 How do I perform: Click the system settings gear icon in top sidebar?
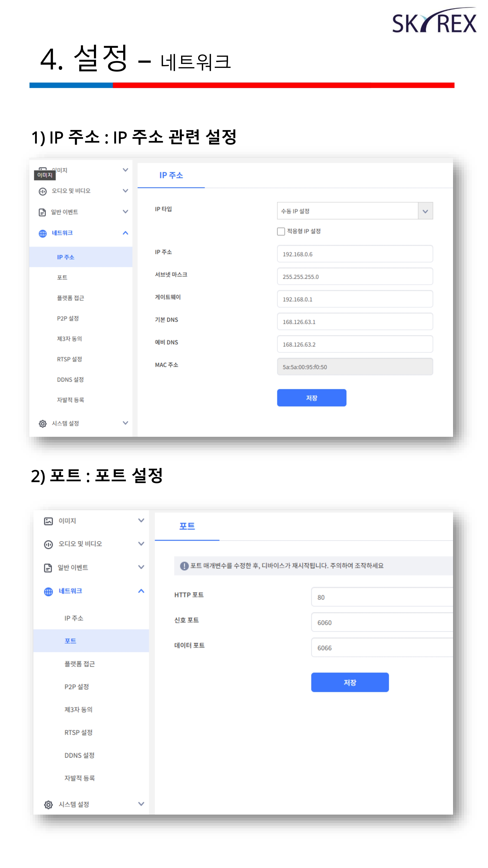click(x=43, y=424)
